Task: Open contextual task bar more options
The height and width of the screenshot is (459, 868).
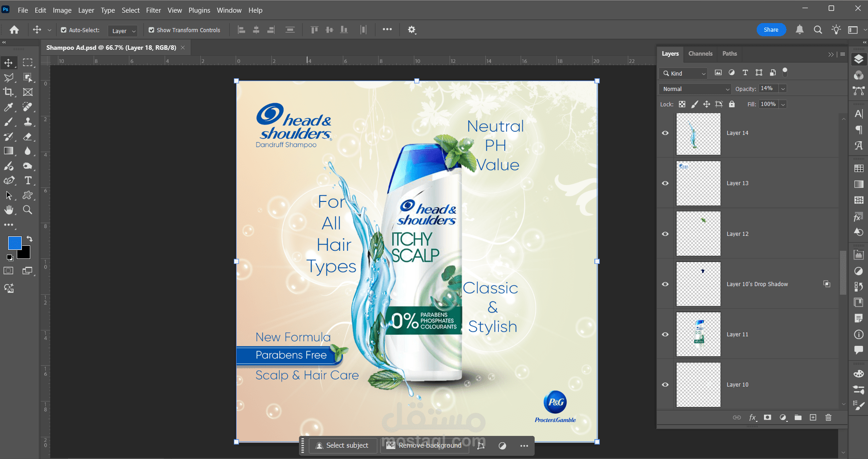Action: 524,446
